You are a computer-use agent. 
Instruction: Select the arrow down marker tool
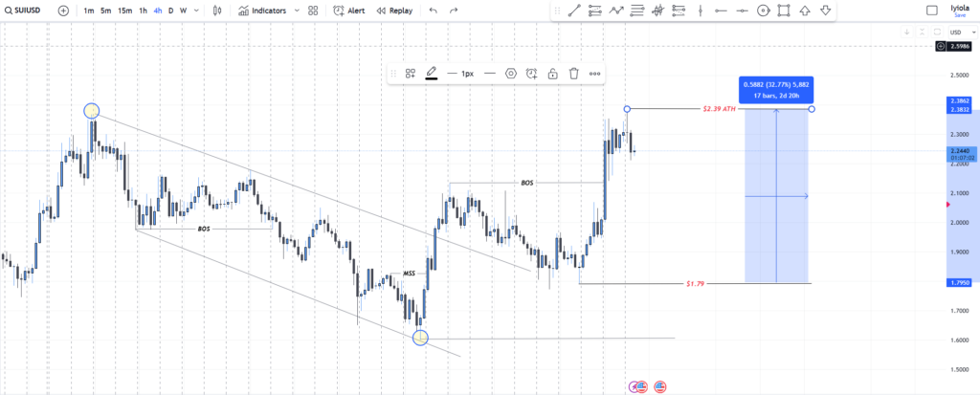[x=826, y=11]
